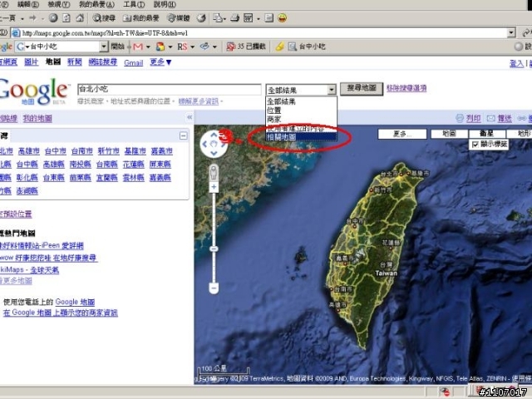The image size is (532, 399).
Task: Open dropdown arrow beside the Back button
Action: pyautogui.click(x=22, y=18)
